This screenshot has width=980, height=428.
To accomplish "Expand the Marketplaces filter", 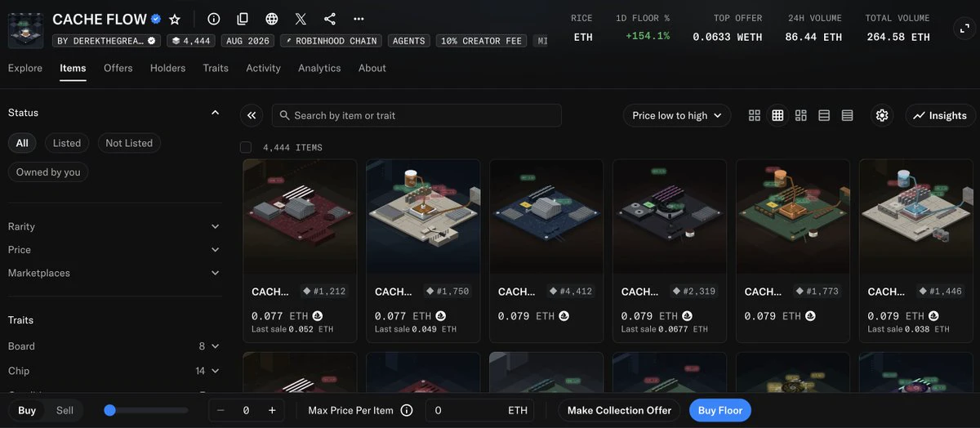I will (114, 273).
